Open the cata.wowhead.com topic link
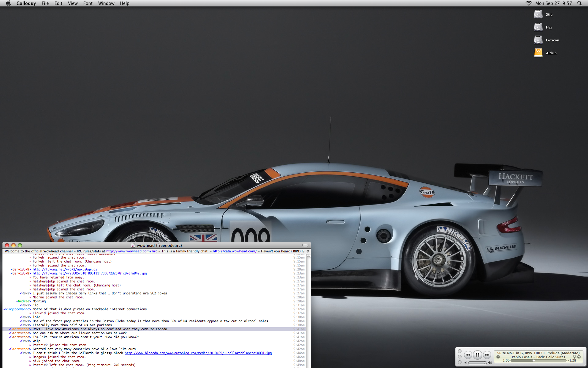This screenshot has width=588, height=368. pyautogui.click(x=235, y=251)
